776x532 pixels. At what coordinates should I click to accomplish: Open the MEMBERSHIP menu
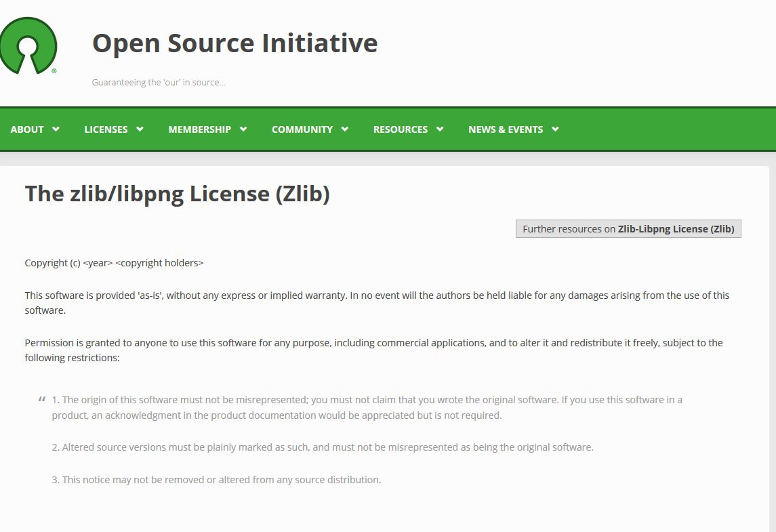(199, 129)
